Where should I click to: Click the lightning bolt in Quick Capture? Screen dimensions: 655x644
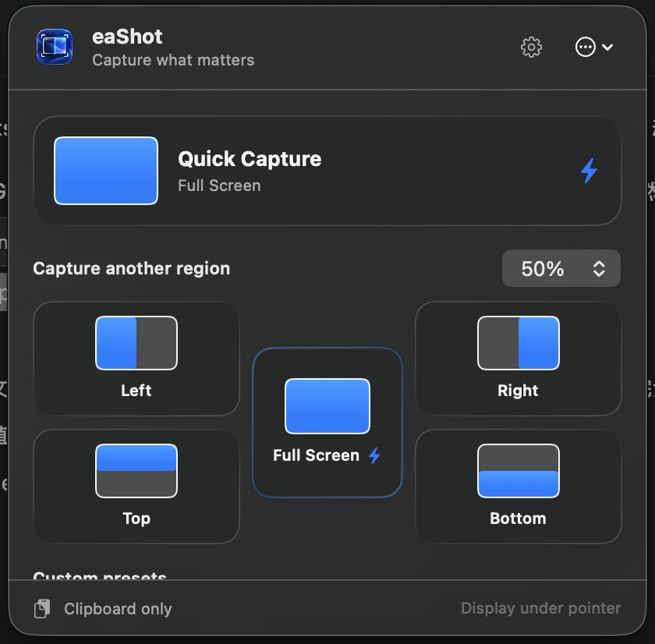pos(589,171)
